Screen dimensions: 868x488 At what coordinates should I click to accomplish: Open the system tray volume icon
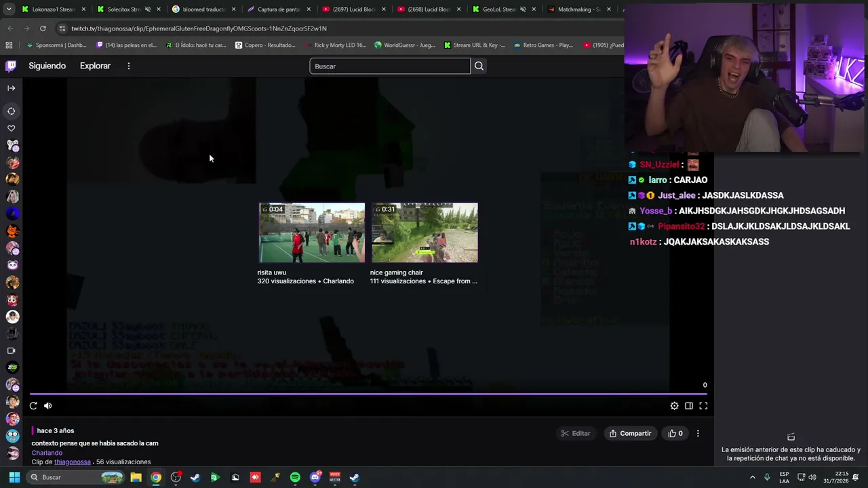(812, 477)
